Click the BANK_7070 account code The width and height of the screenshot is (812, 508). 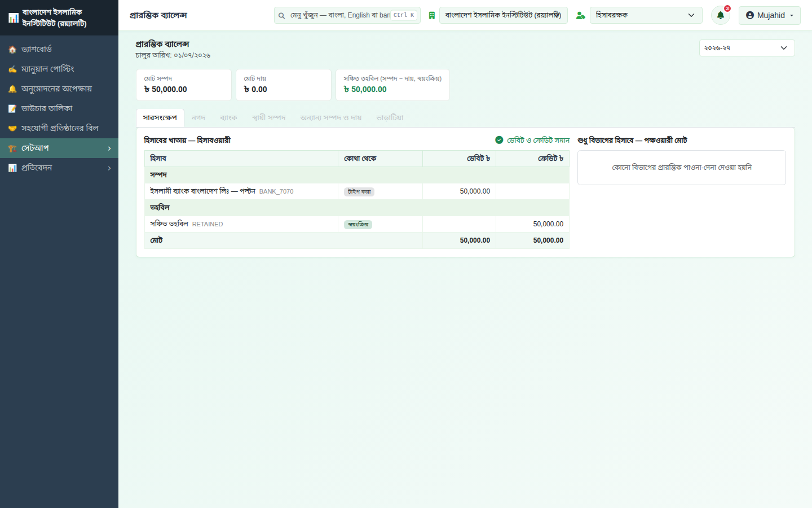[x=276, y=192]
